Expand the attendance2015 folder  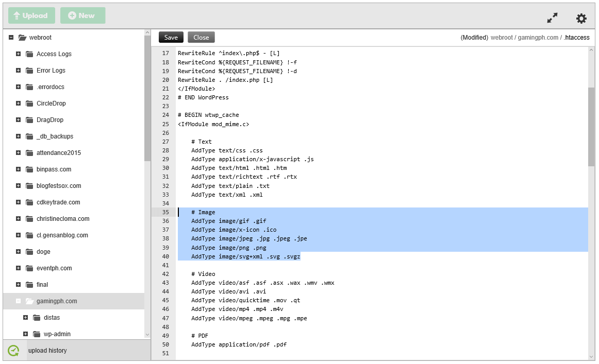(19, 152)
